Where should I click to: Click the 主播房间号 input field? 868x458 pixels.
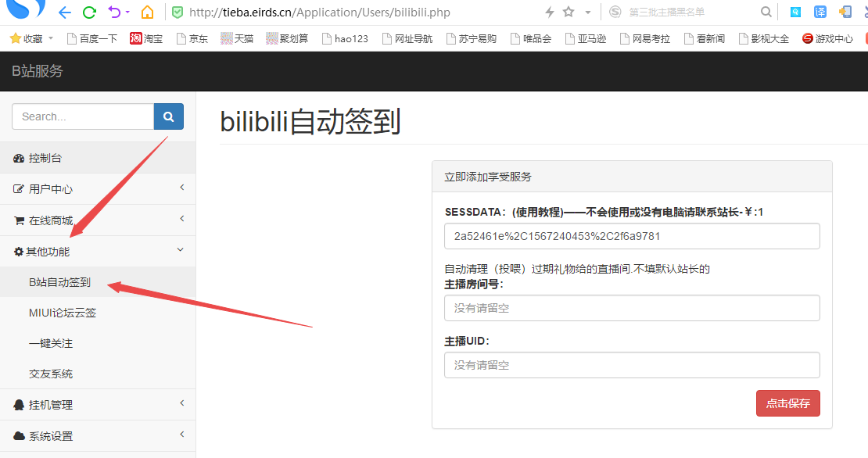[x=632, y=308]
